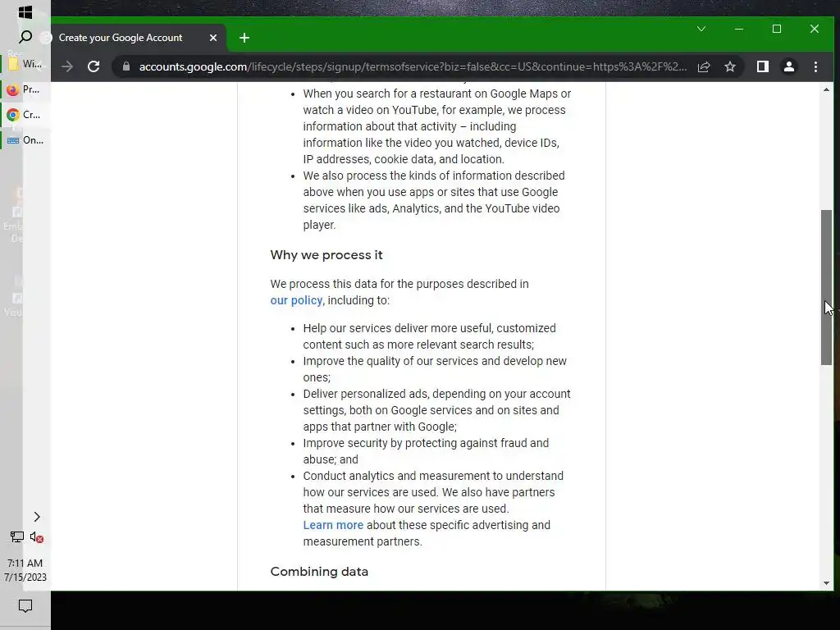Click the 'Combining data' heading
The height and width of the screenshot is (630, 840).
pyautogui.click(x=319, y=572)
